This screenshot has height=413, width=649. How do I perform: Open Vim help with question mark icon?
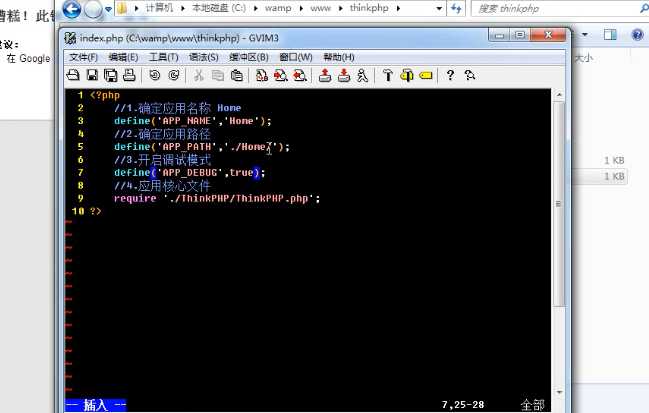450,75
